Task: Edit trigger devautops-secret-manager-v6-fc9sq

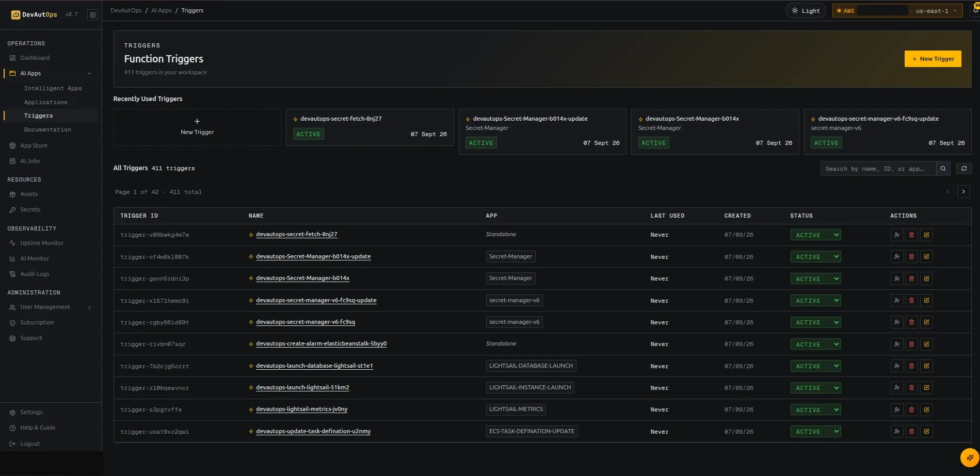Action: (926, 322)
